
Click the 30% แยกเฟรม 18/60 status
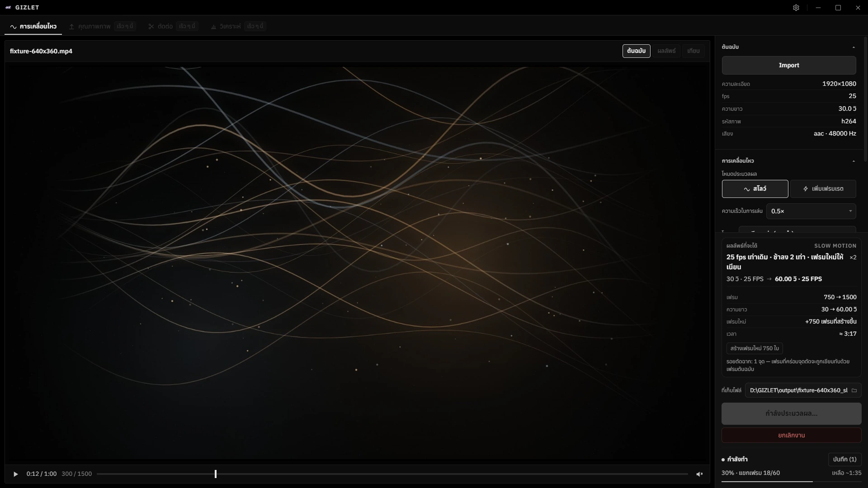[x=750, y=473]
